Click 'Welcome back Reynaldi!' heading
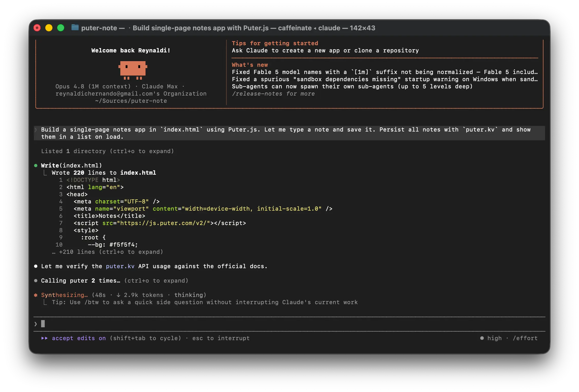The image size is (579, 392). coord(131,51)
